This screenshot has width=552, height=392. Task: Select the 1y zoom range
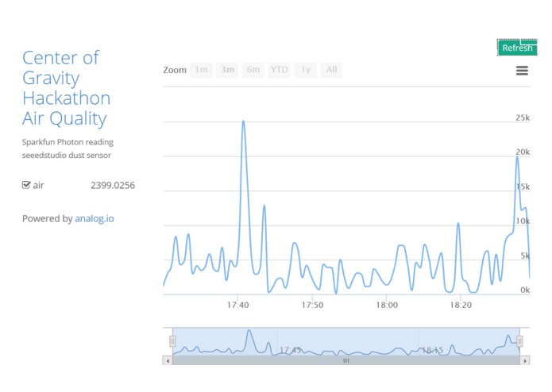306,70
